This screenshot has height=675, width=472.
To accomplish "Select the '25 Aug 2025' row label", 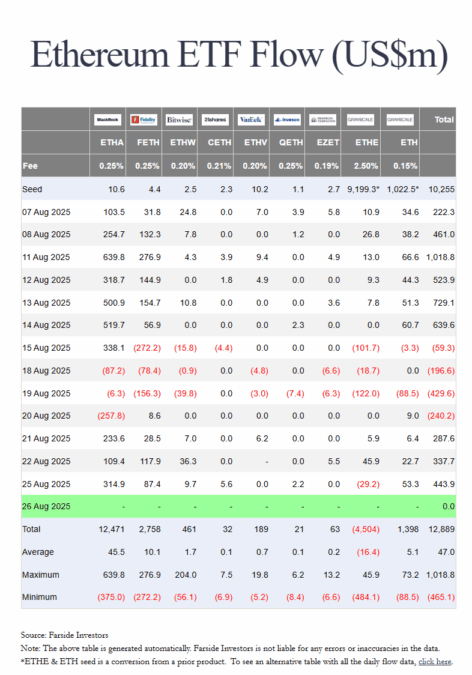I will click(46, 485).
